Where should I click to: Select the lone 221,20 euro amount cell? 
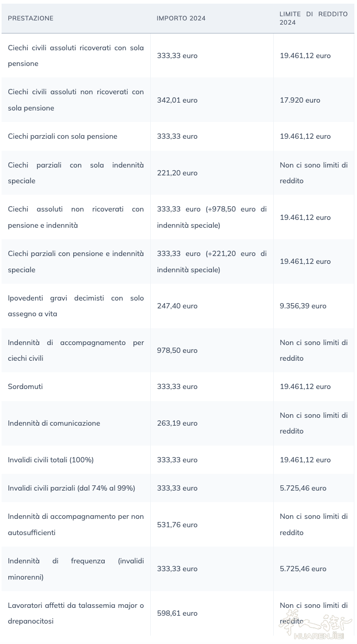point(177,173)
